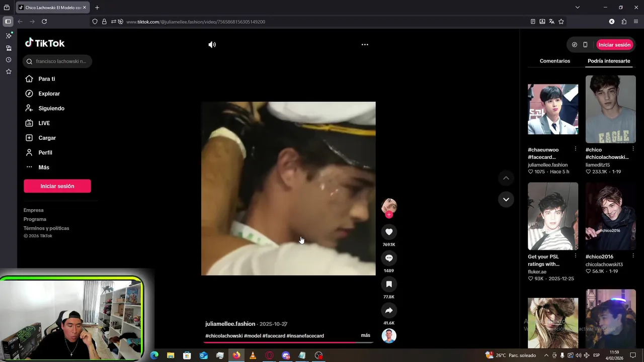Open options for the #chico2016 video

pyautogui.click(x=633, y=256)
